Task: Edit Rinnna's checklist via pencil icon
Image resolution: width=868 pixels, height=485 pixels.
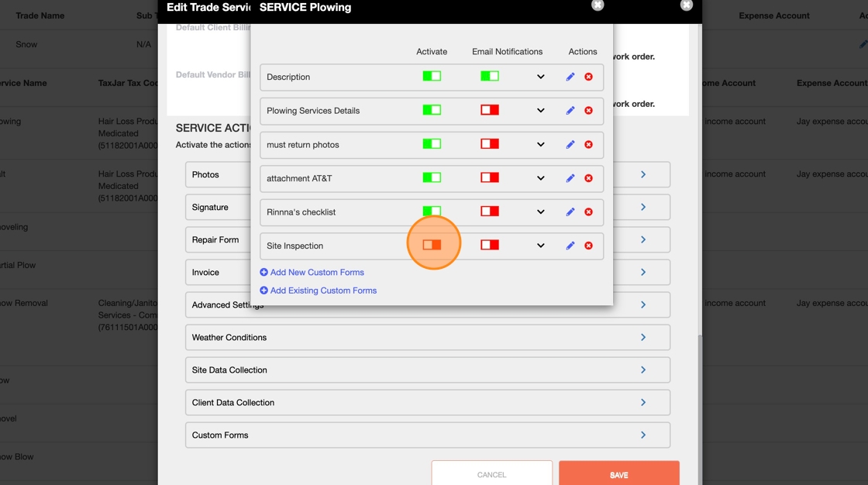Action: [x=570, y=212]
